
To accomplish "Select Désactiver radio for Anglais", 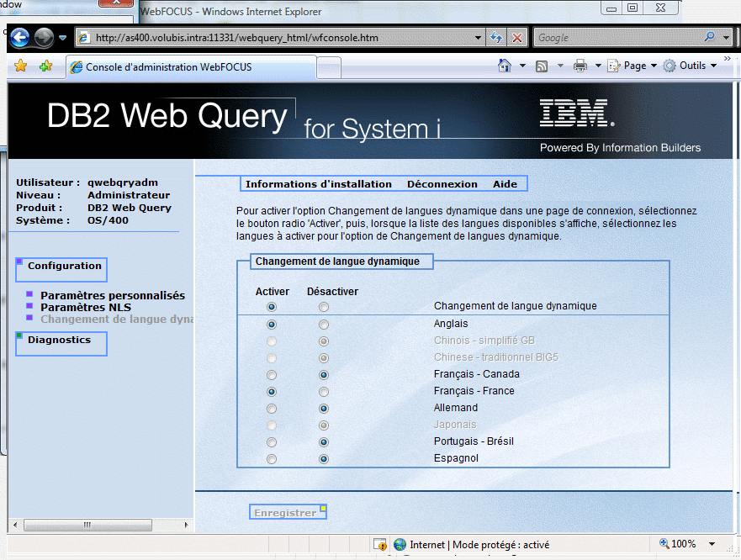I will [x=323, y=325].
